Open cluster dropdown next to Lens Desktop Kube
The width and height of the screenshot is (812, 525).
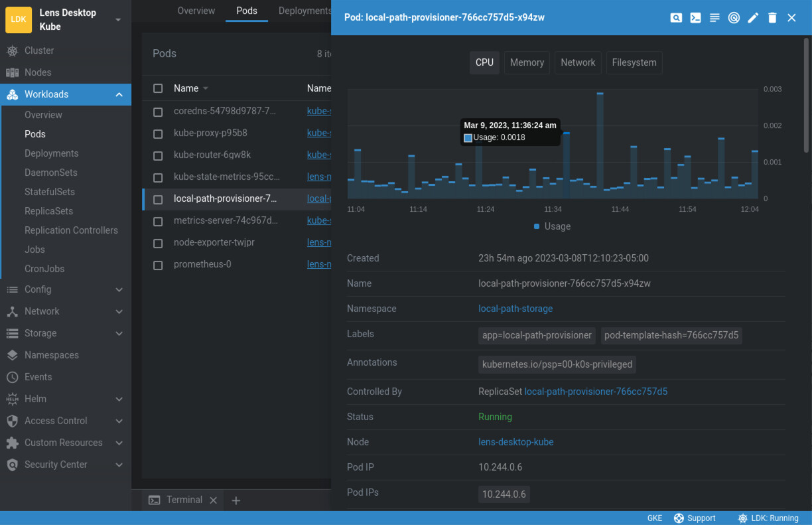coord(118,19)
